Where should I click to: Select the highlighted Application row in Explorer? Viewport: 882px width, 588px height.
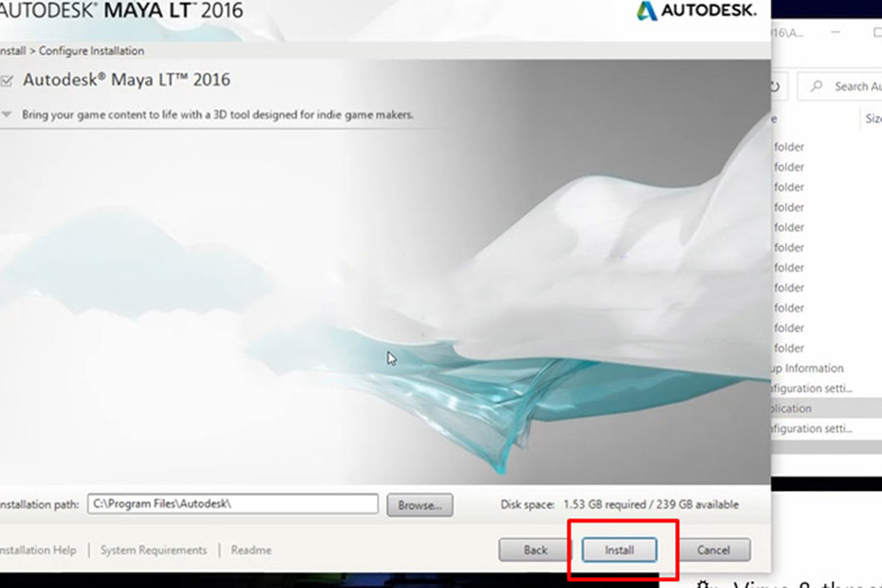click(826, 408)
